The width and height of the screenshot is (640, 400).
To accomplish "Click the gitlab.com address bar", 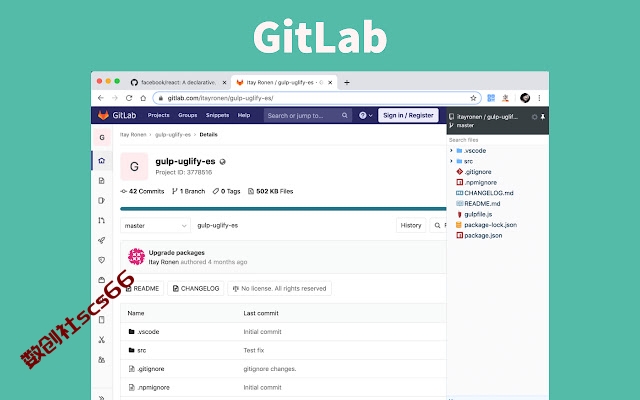I will click(x=316, y=98).
